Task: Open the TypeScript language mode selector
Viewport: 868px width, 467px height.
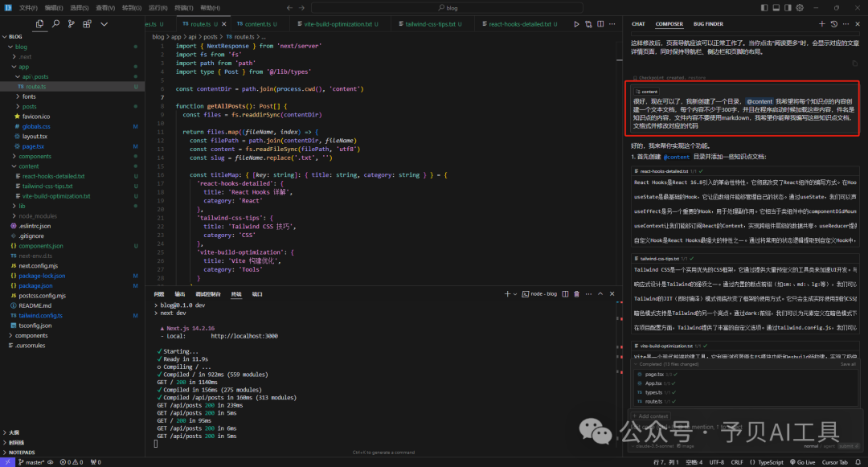Action: point(770,462)
